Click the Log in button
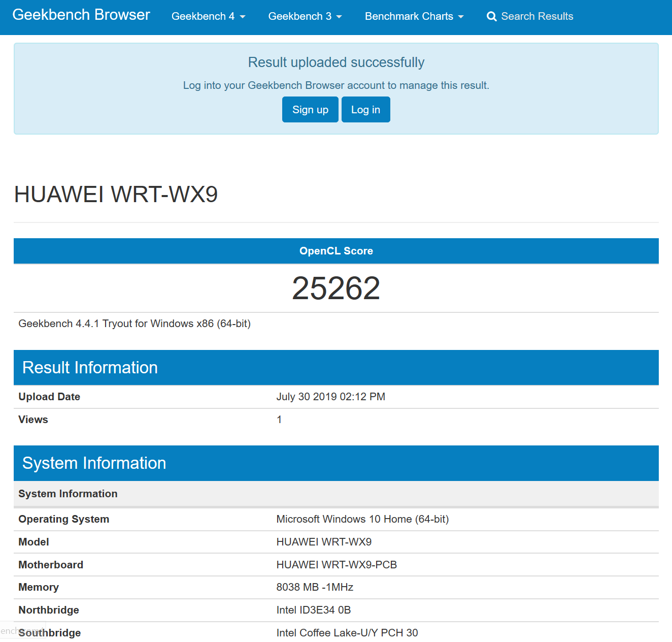Image resolution: width=672 pixels, height=642 pixels. coord(365,110)
